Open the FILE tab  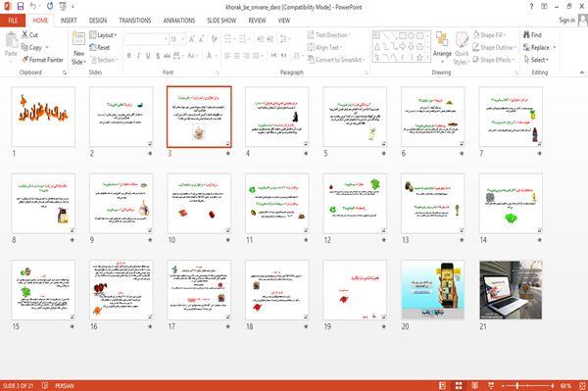13,21
